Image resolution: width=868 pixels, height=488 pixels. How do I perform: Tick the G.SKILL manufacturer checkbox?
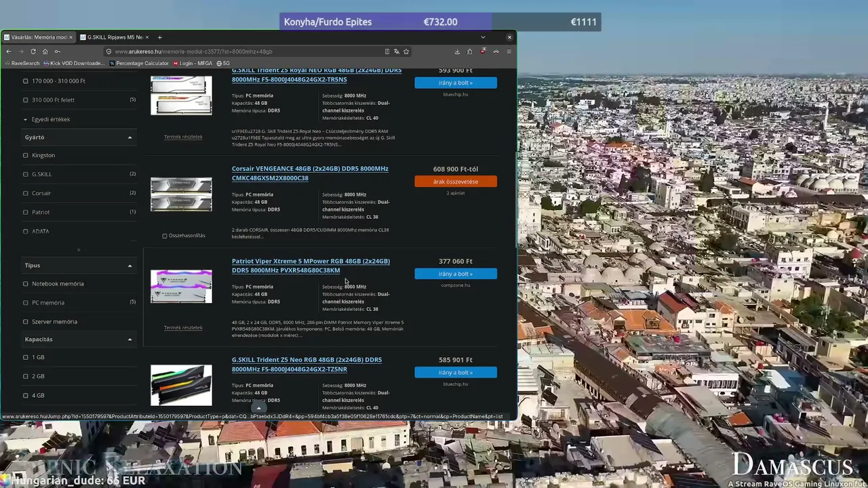(x=26, y=174)
